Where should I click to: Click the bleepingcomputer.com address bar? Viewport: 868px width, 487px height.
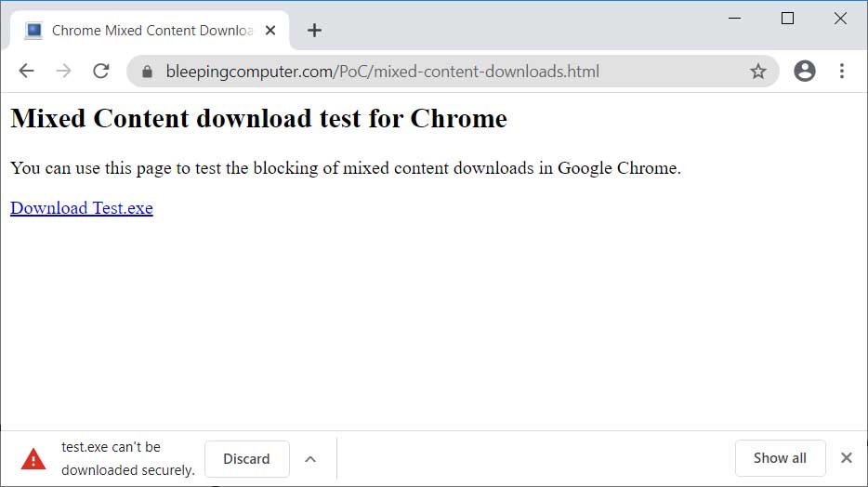pos(418,72)
